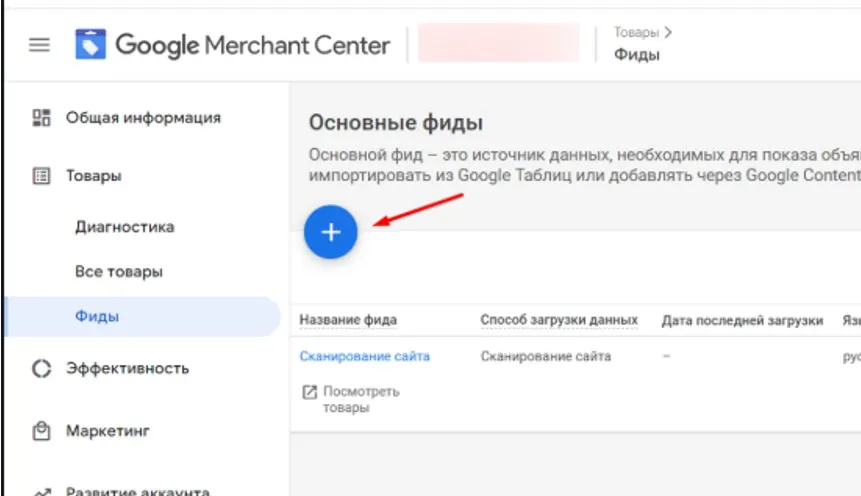Open the Эффективность sidebar section

click(x=127, y=369)
